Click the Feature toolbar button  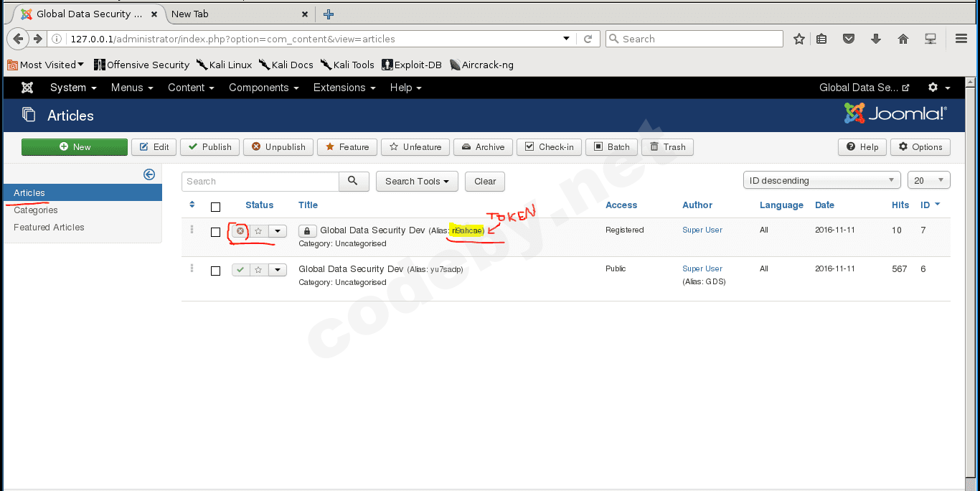[347, 146]
